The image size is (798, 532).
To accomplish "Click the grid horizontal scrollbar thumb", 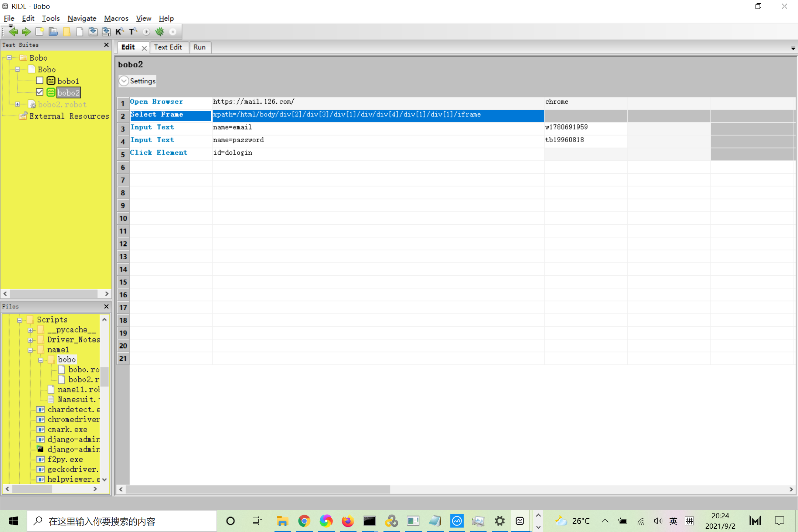I will point(258,489).
